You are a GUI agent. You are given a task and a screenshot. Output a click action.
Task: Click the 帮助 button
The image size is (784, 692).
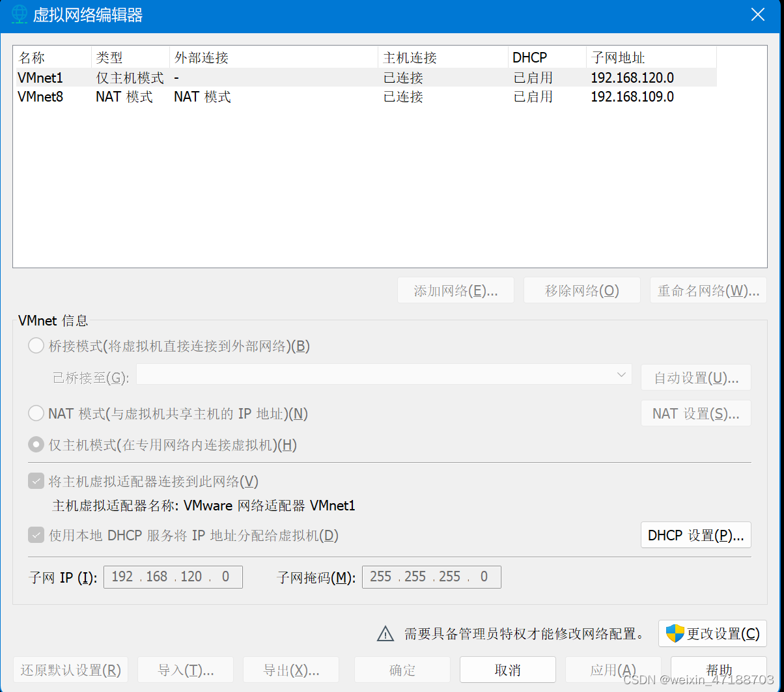(x=719, y=670)
